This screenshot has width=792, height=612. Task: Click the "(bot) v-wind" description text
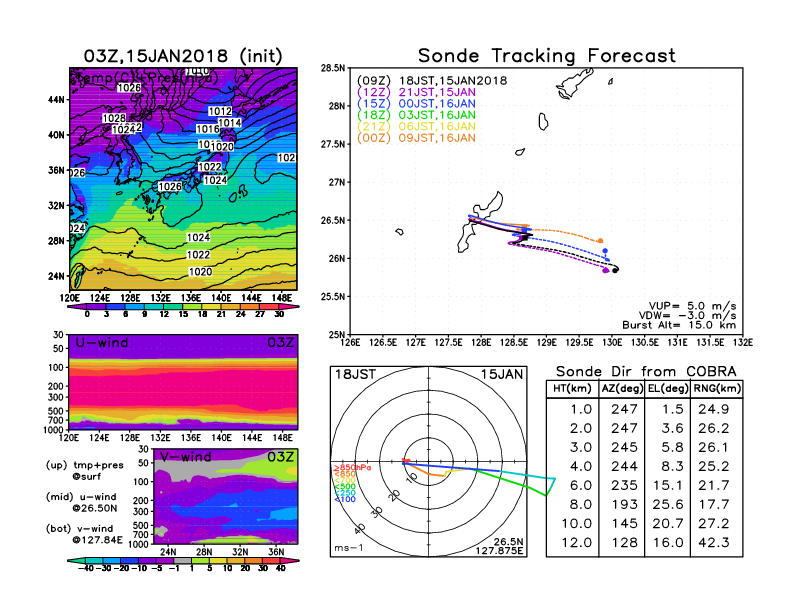tap(80, 529)
